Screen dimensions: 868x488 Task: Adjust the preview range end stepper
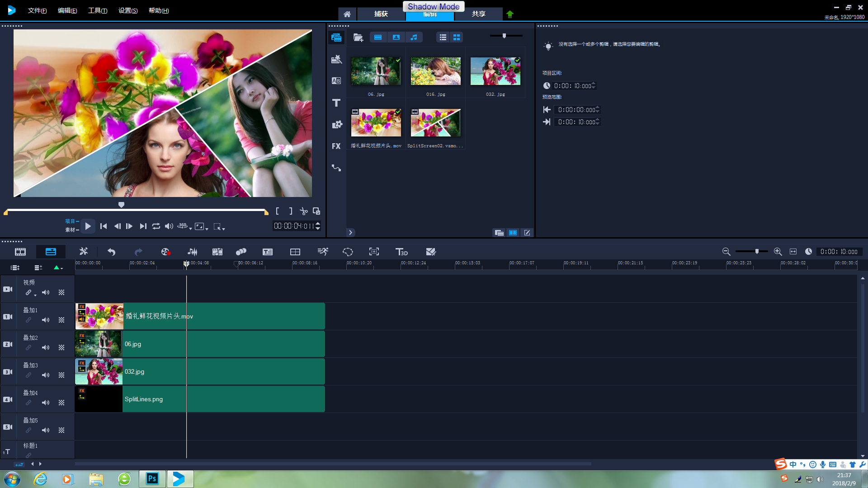(x=598, y=122)
